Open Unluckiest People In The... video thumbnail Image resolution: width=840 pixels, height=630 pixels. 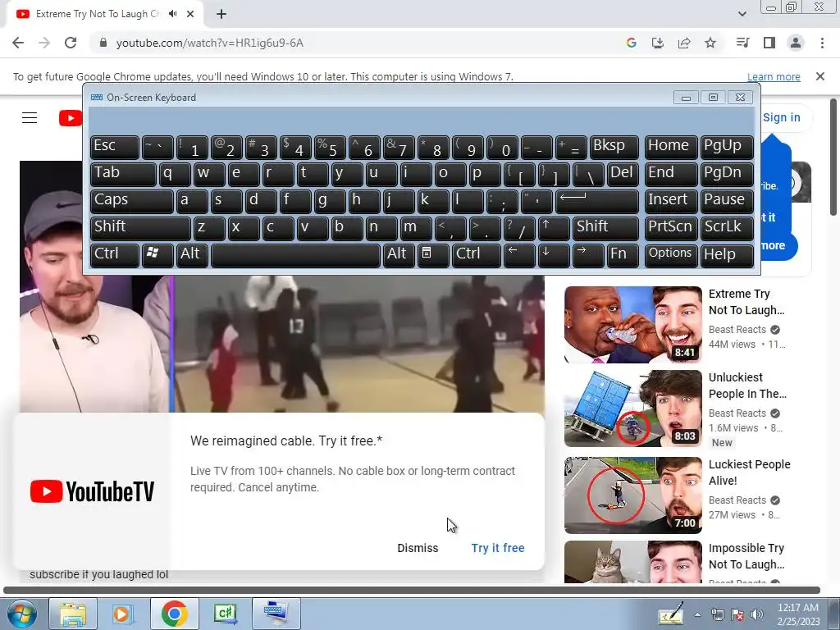632,409
